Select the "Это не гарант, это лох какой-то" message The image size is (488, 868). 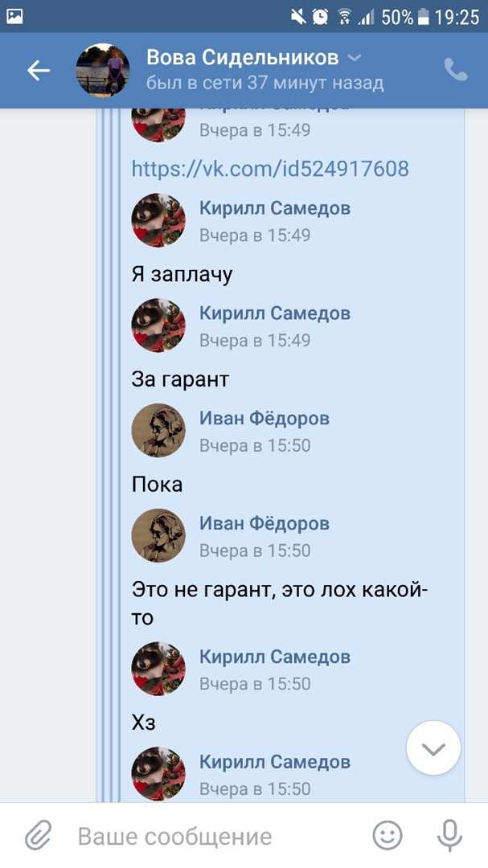[280, 603]
